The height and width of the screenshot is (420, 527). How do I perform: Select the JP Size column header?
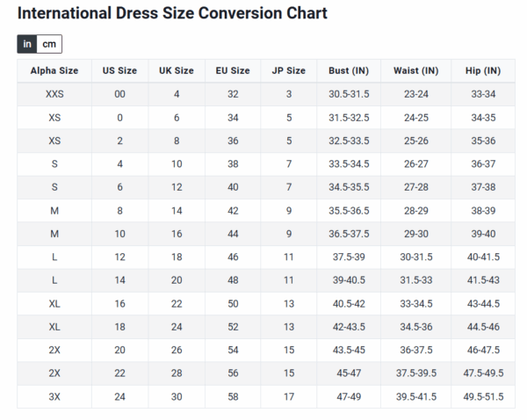[x=288, y=70]
